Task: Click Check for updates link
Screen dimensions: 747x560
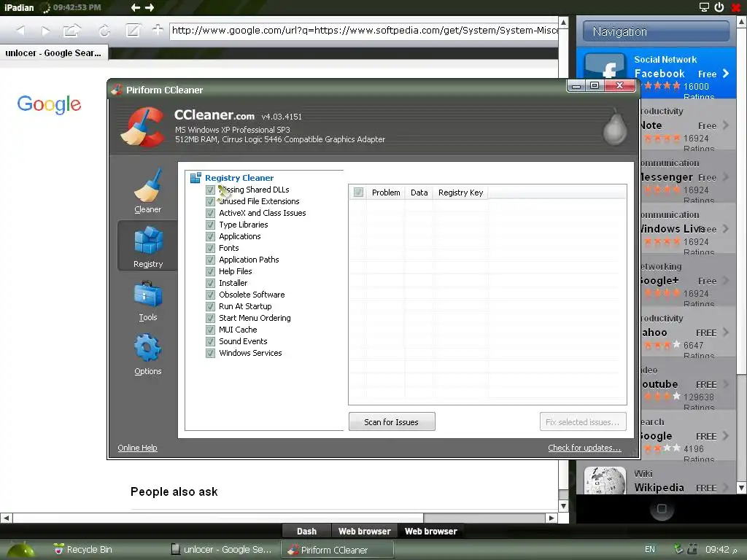Action: coord(584,448)
